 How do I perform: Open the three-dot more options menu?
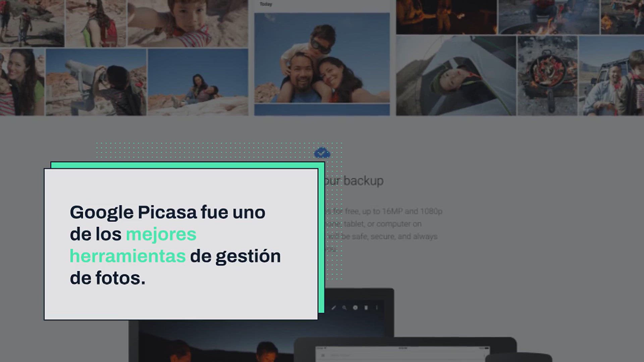point(377,307)
